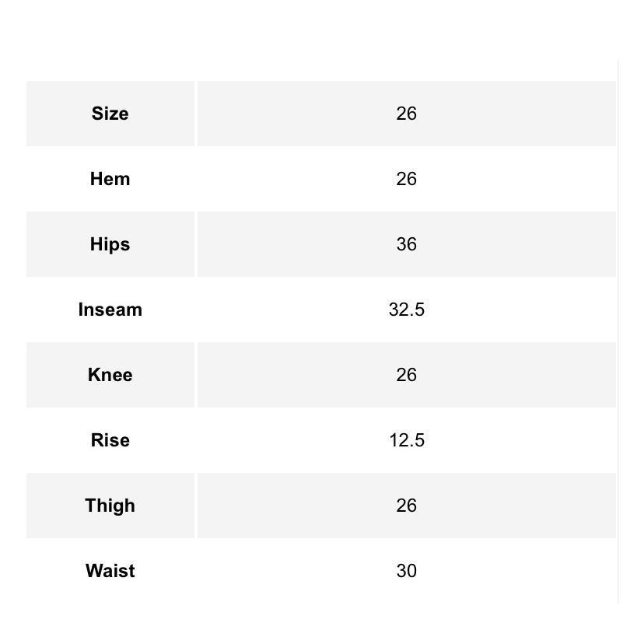Select the Knee value 26 cell

407,375
